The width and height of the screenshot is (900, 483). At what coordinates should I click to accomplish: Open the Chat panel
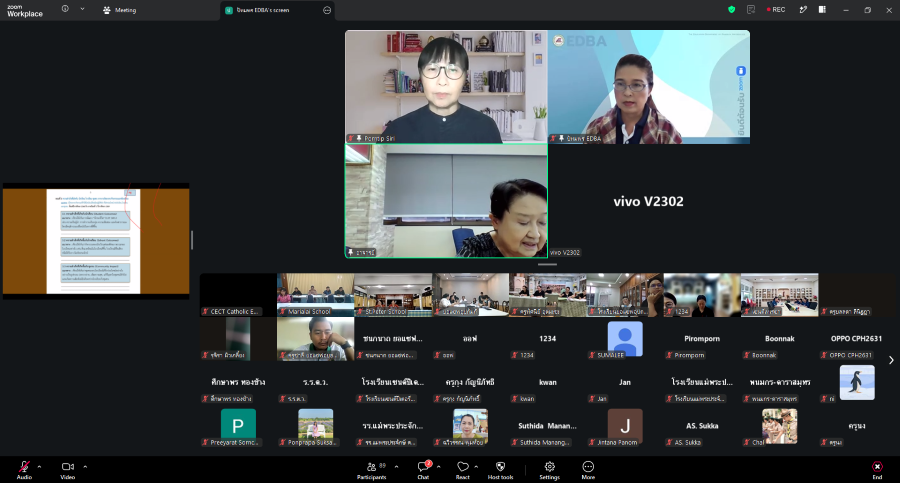click(x=424, y=469)
